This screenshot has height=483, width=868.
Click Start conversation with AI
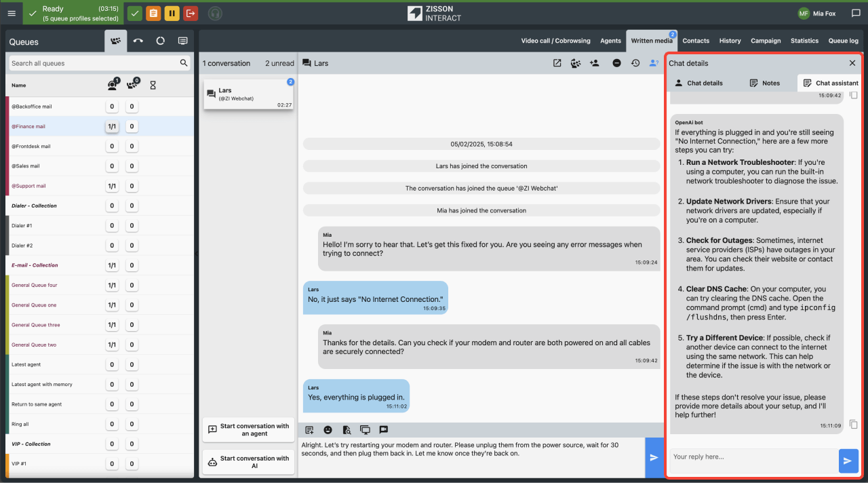coord(248,462)
